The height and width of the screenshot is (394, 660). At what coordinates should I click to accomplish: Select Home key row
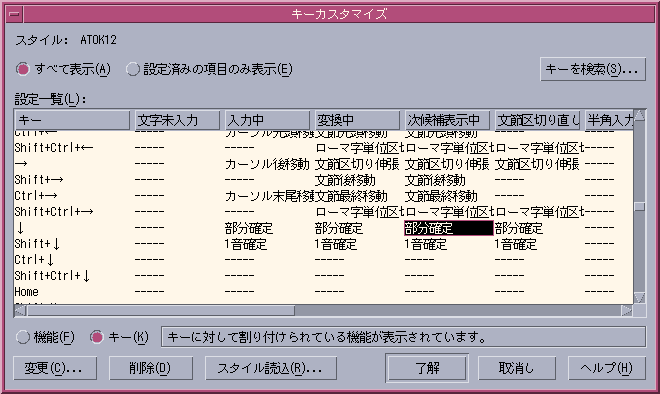[x=323, y=292]
